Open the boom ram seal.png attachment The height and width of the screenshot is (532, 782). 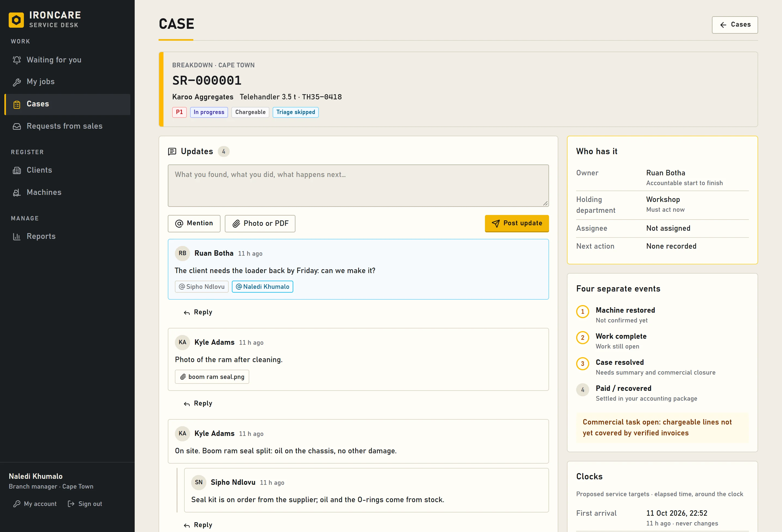click(x=212, y=377)
